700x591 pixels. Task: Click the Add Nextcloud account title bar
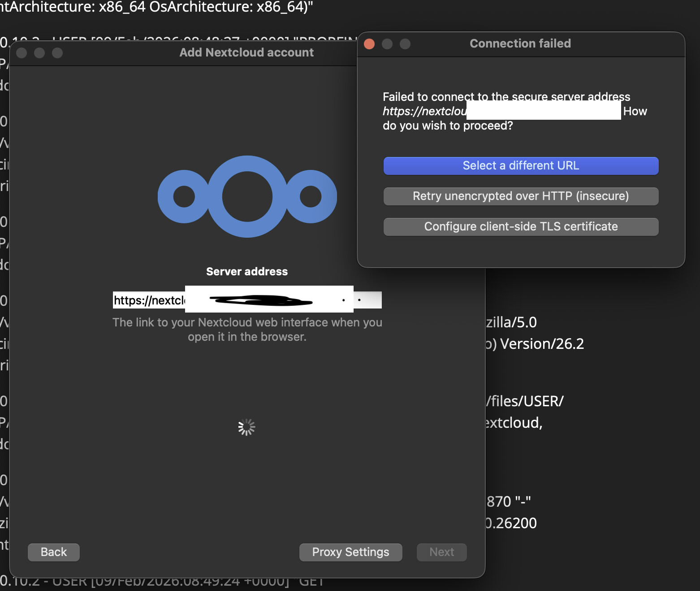click(x=246, y=52)
